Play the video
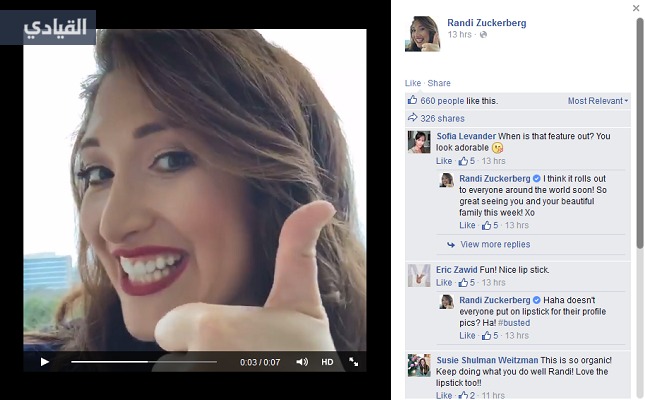The width and height of the screenshot is (645, 400). click(44, 362)
